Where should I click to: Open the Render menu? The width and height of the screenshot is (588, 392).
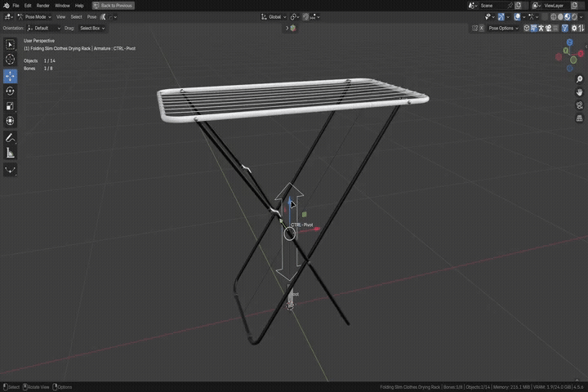point(43,6)
